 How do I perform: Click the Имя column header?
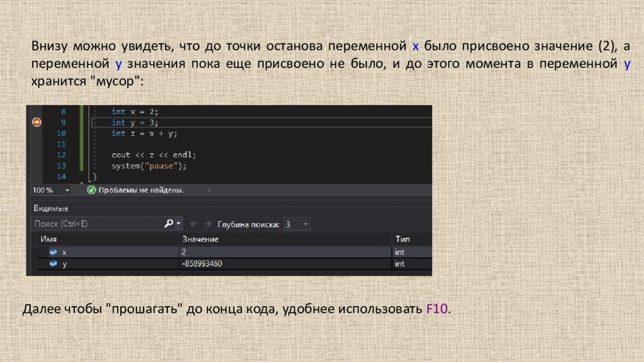(48, 239)
